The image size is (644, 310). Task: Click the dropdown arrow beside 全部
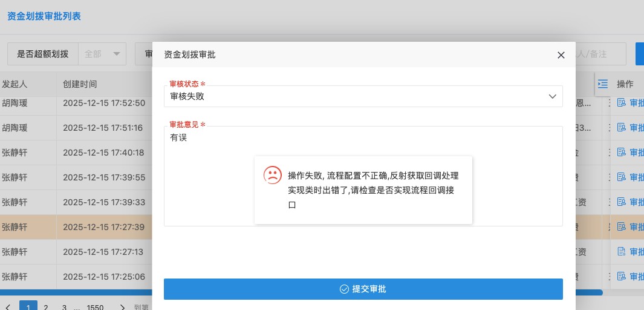(117, 54)
